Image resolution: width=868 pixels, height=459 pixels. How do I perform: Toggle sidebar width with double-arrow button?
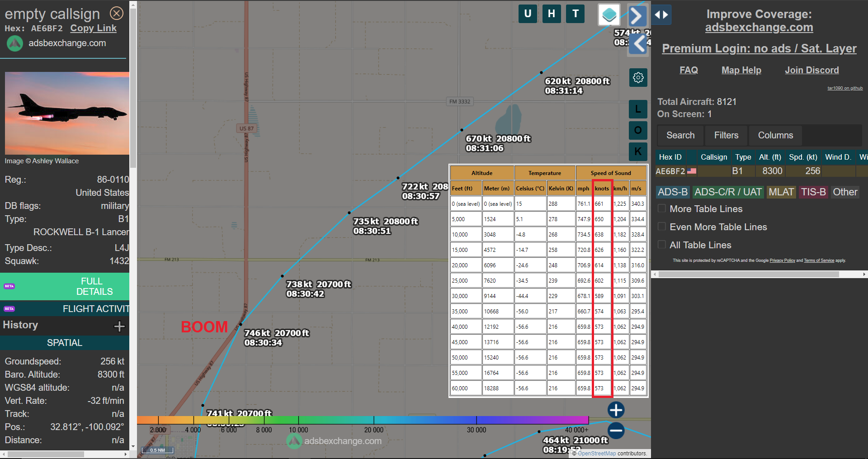[661, 15]
